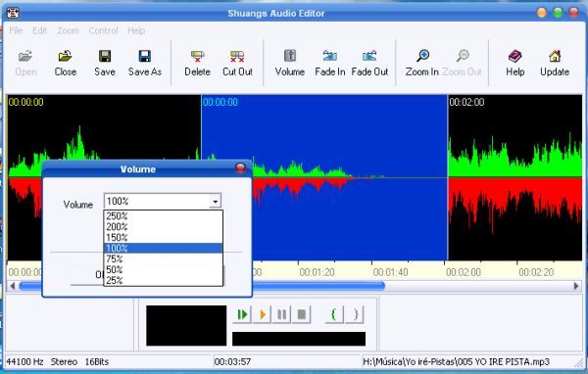
Task: Select 50% in volume list
Action: pos(163,269)
